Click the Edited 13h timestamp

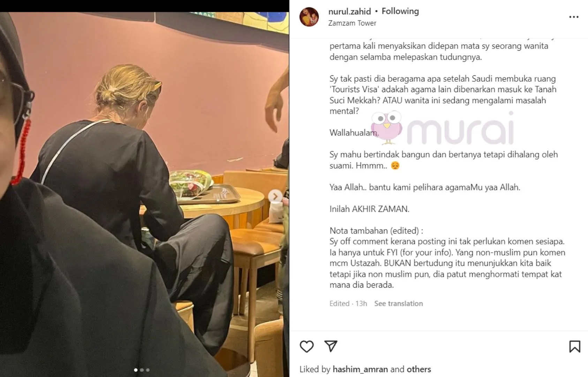tap(348, 303)
